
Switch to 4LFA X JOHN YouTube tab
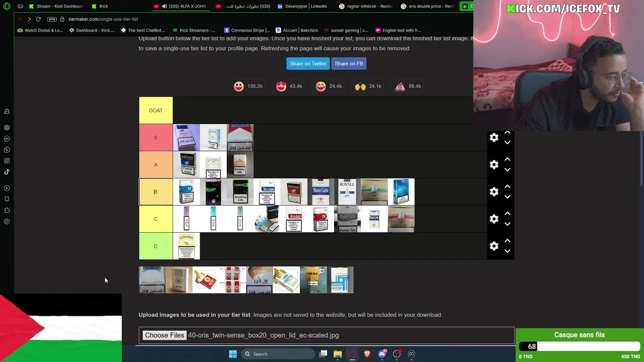click(x=181, y=6)
